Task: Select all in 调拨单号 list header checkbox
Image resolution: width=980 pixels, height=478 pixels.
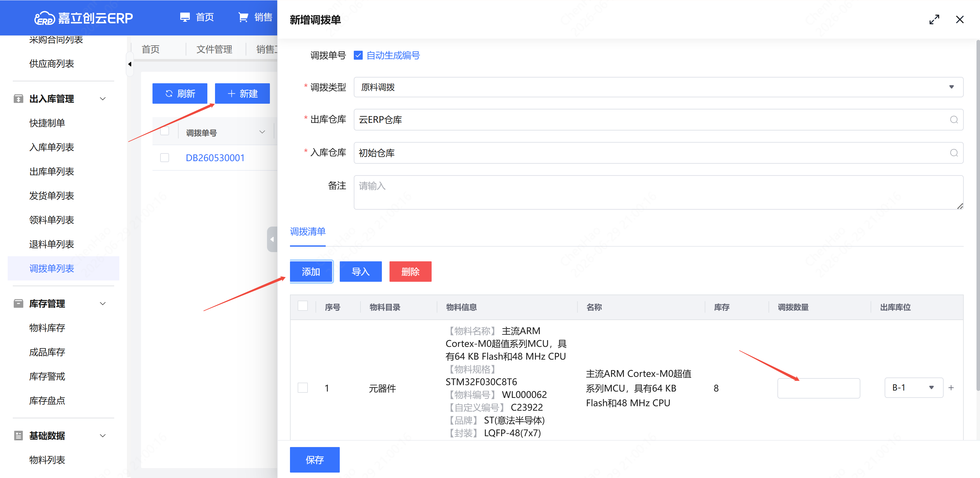Action: pos(165,131)
